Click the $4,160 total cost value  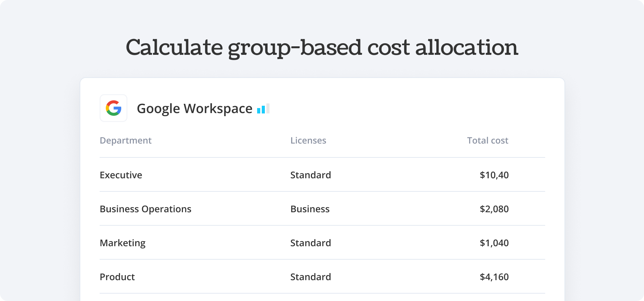(494, 277)
